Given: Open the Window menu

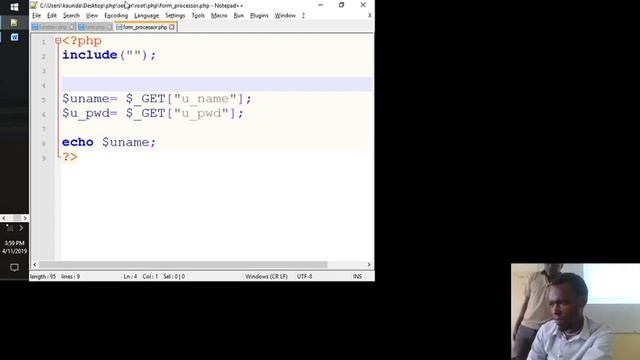Looking at the screenshot, I should [285, 16].
